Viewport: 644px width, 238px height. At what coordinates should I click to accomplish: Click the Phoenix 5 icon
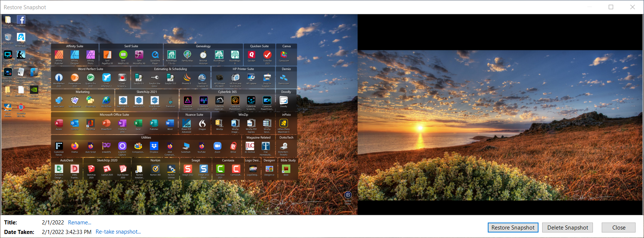click(x=186, y=79)
